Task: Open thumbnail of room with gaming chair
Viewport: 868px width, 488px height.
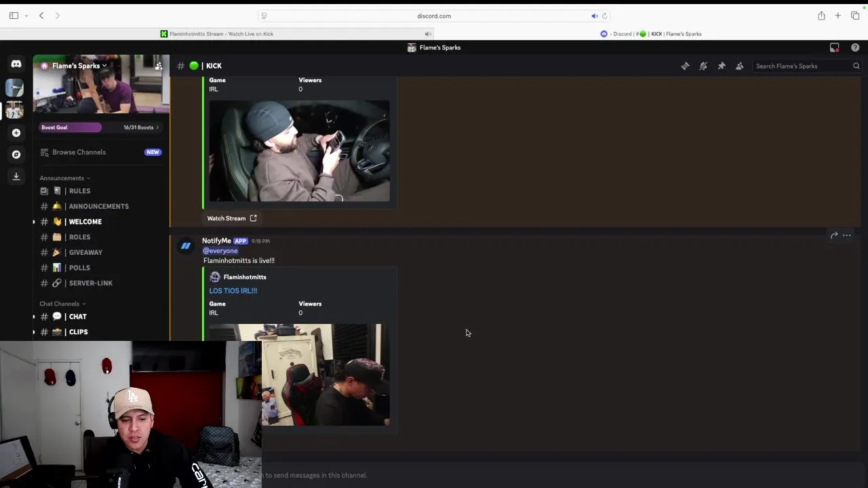Action: [x=299, y=375]
